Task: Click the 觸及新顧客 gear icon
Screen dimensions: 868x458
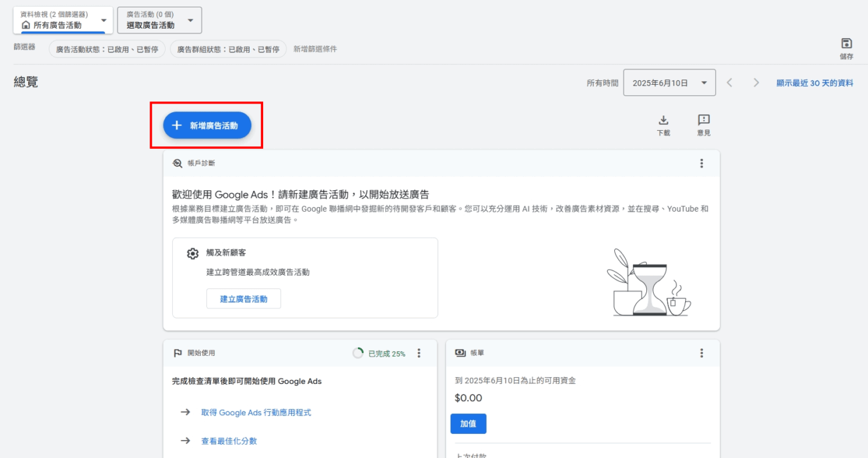Action: [x=193, y=254]
